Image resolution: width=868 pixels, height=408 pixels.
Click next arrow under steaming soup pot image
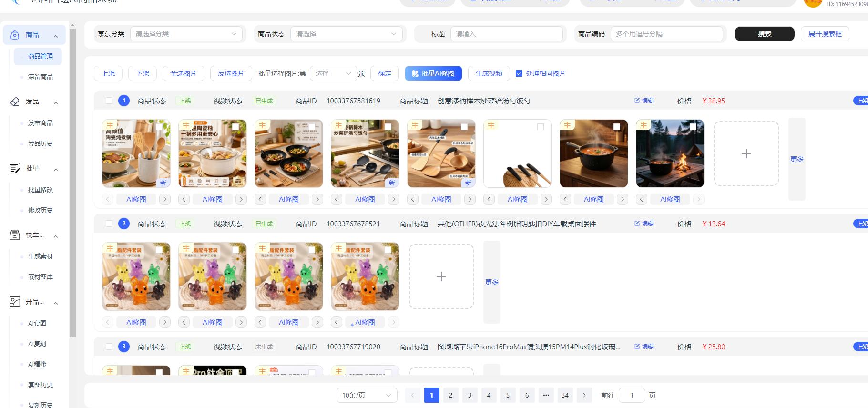(x=623, y=199)
